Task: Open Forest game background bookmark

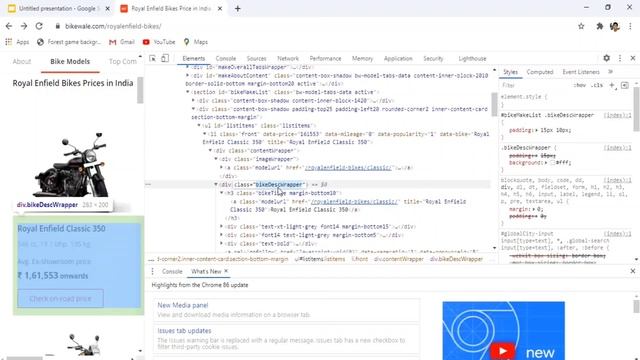Action: pos(69,42)
